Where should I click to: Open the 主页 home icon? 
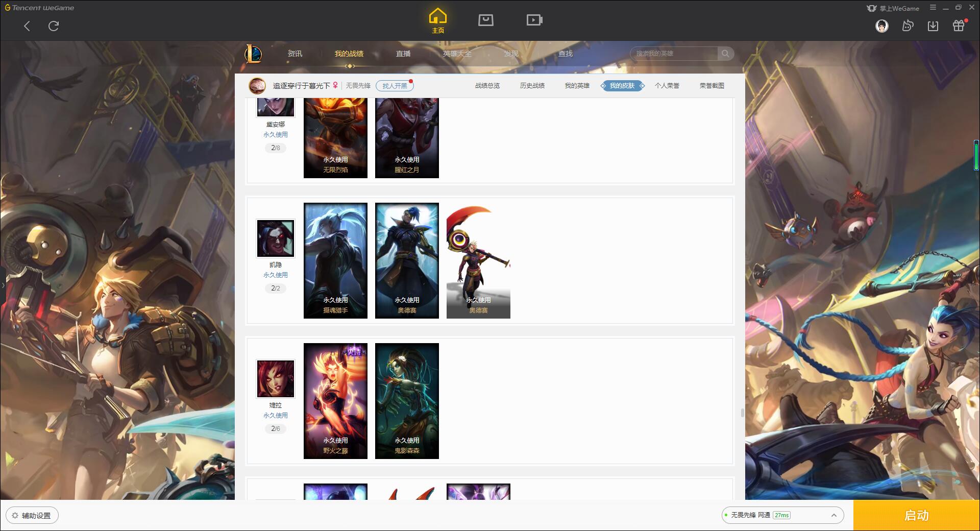click(x=437, y=21)
